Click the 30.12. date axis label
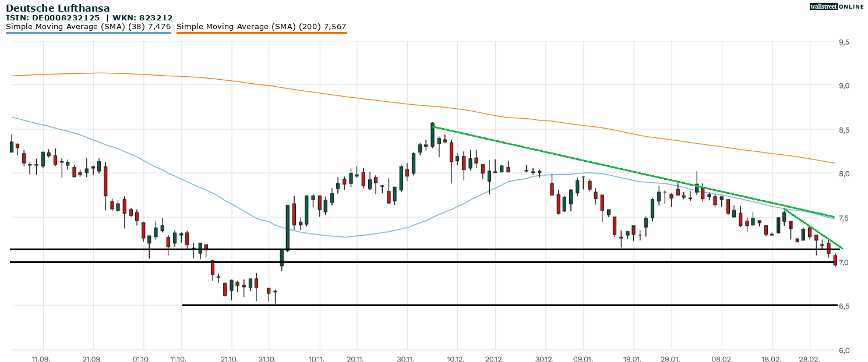Screen dimensions: 868x362 point(544,359)
